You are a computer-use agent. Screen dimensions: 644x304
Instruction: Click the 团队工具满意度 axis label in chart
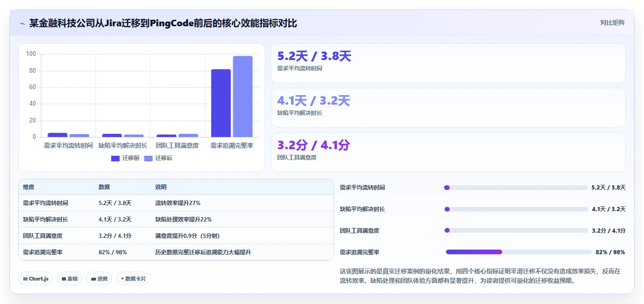click(x=177, y=145)
